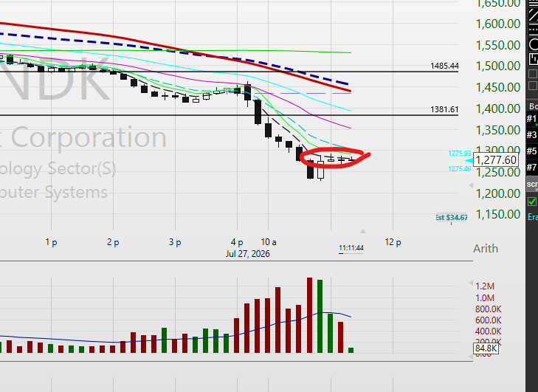Select the dotted horizontal line drawing tool

tap(533, 30)
